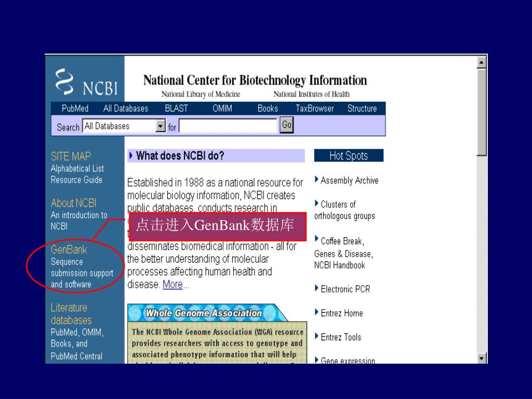532x399 pixels.
Task: Click National Library of Medicine text
Action: tap(201, 94)
